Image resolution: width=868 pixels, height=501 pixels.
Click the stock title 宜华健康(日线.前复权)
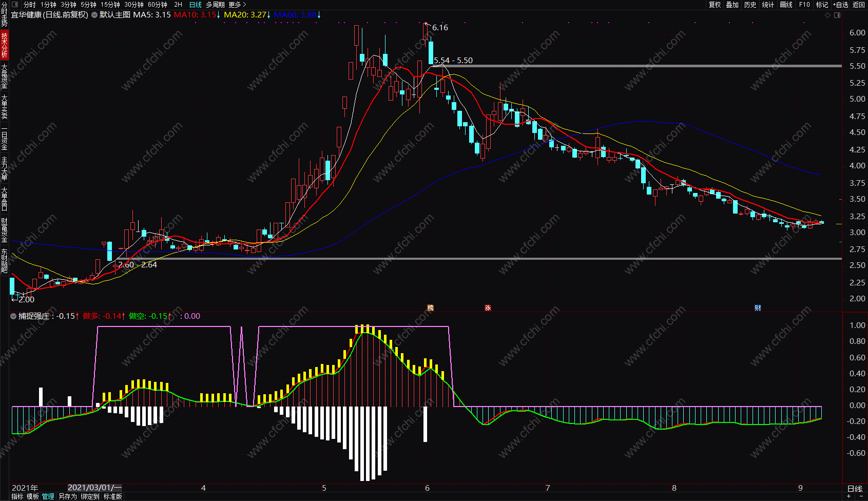pyautogui.click(x=49, y=15)
